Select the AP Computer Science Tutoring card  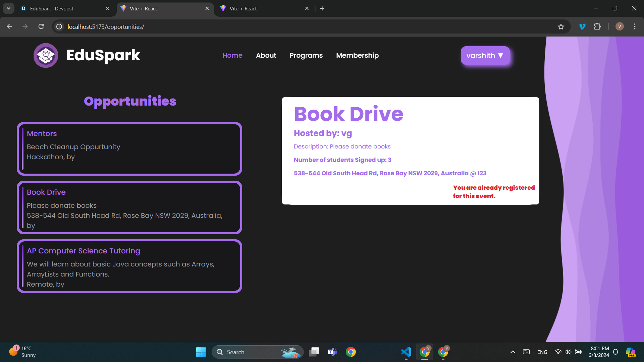coord(129,266)
